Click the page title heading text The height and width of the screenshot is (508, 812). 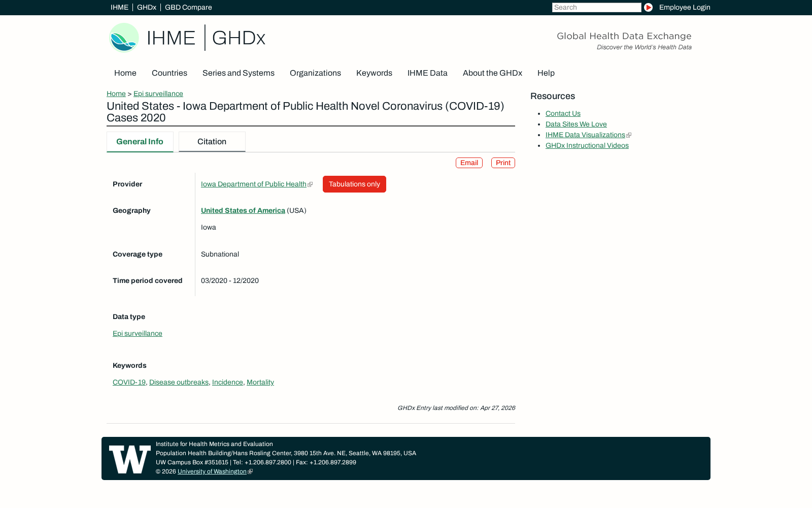click(x=306, y=112)
